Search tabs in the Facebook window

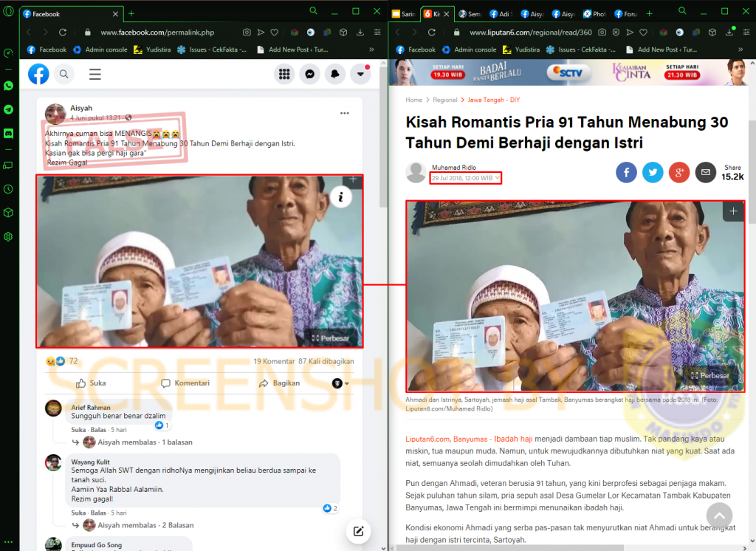[x=313, y=10]
